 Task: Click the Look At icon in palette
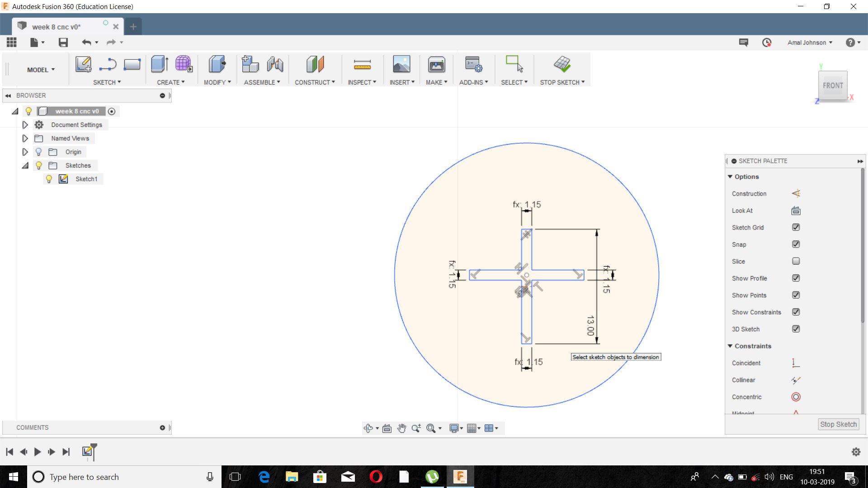[x=796, y=211]
